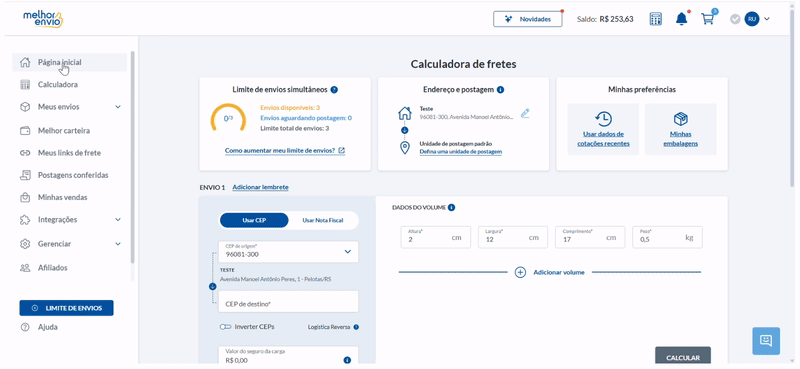Screen dimensions: 800x369
Task: Click the Comprimento input field
Action: pyautogui.click(x=590, y=237)
